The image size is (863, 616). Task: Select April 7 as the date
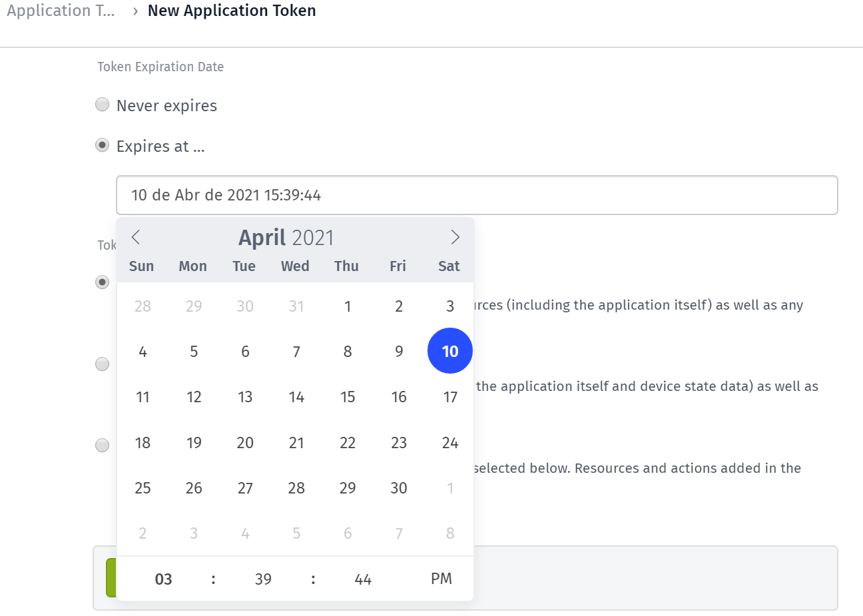[296, 352]
